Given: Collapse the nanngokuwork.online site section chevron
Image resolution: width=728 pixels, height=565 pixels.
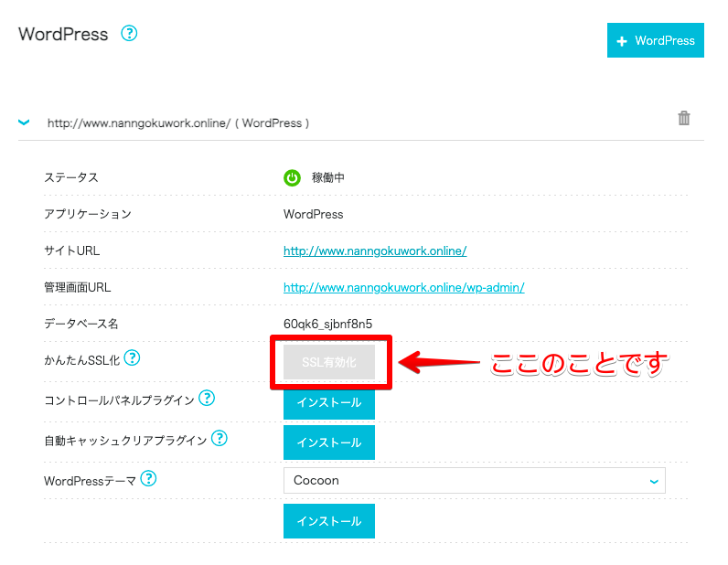Looking at the screenshot, I should click(24, 123).
